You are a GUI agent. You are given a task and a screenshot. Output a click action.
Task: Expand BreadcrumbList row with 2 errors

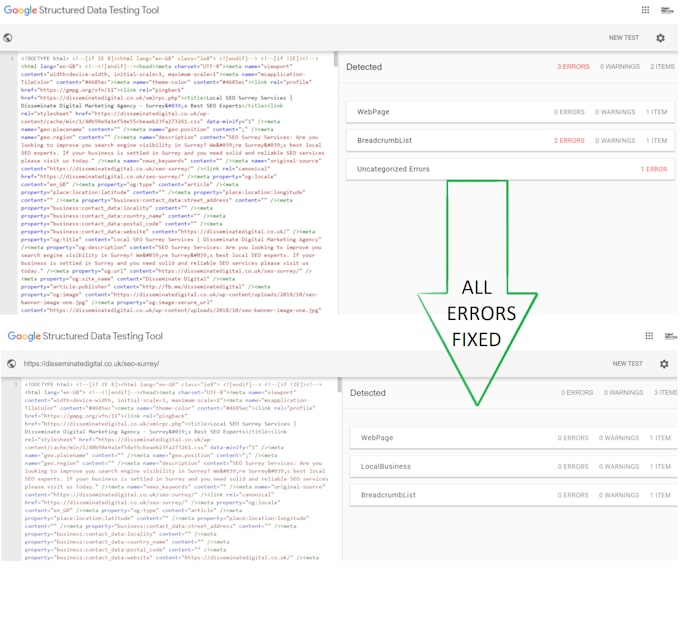(510, 141)
